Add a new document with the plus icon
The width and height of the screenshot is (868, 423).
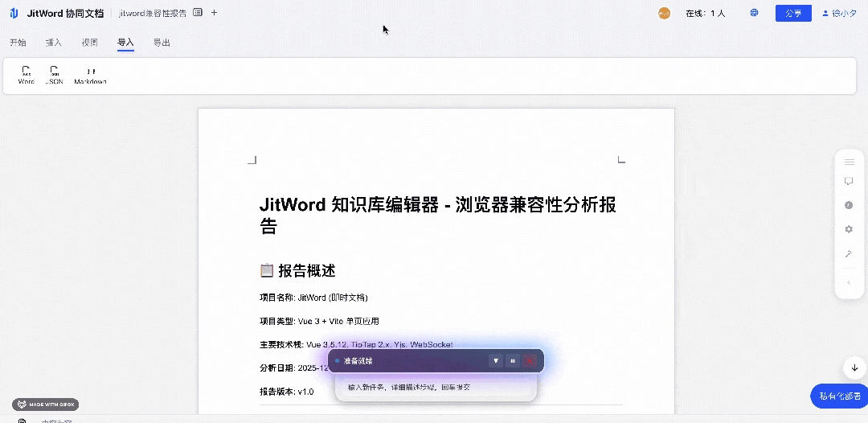[x=215, y=12]
